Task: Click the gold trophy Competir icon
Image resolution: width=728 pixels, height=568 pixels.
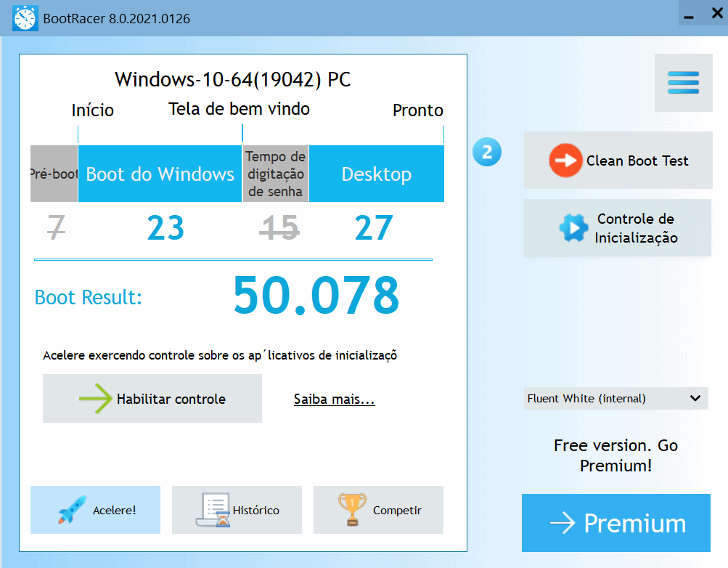Action: pos(352,509)
